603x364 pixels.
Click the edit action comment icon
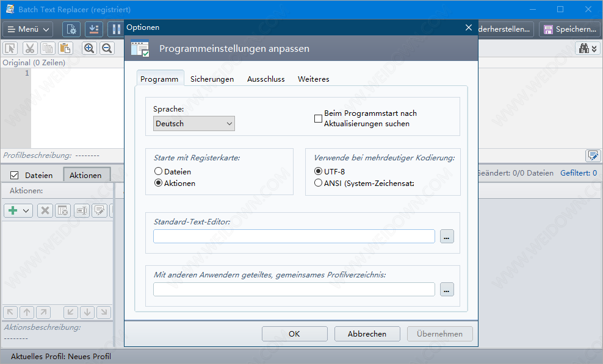[x=99, y=210]
